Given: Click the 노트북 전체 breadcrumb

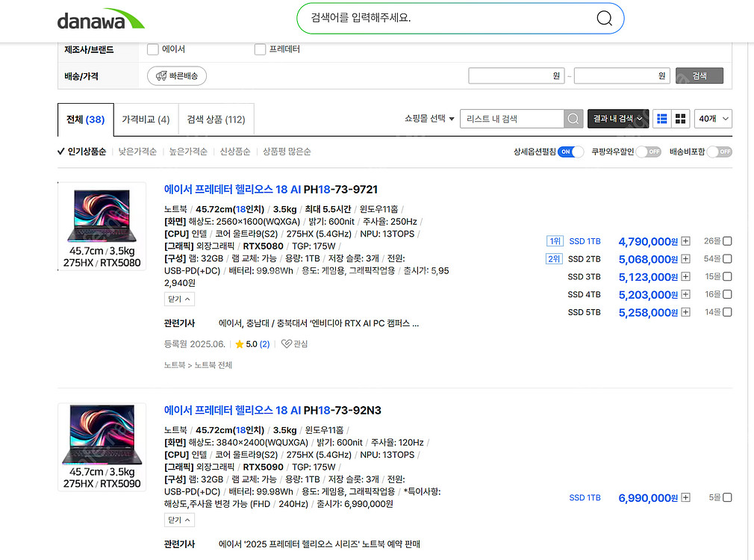Looking at the screenshot, I should tap(213, 365).
